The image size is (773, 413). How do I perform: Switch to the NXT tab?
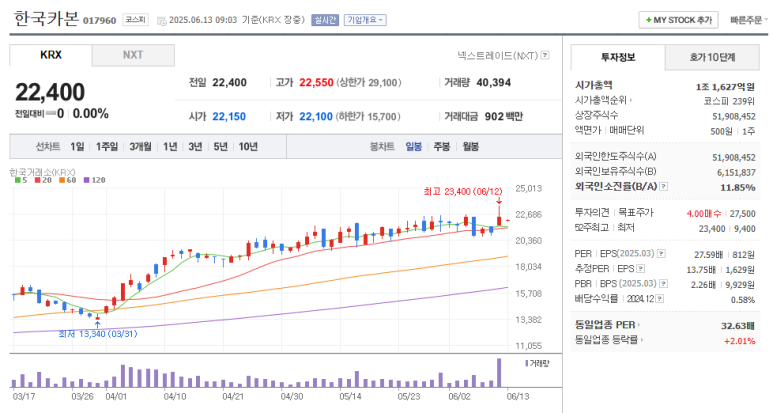pos(133,55)
